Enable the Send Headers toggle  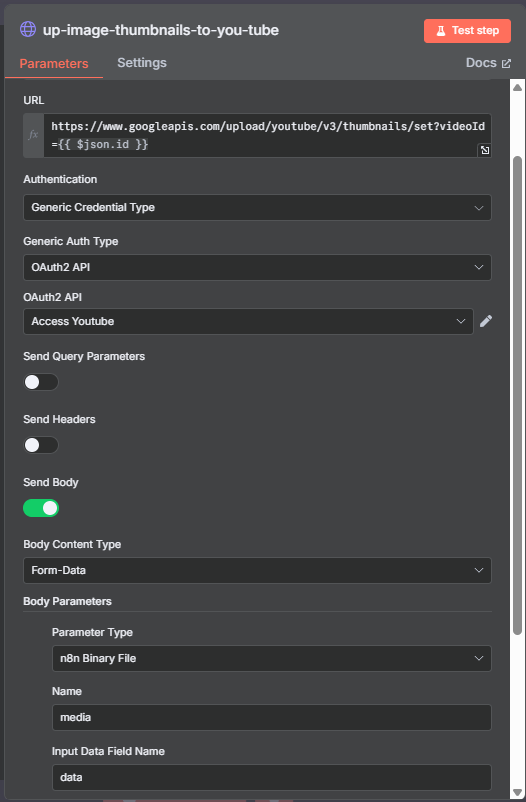41,445
